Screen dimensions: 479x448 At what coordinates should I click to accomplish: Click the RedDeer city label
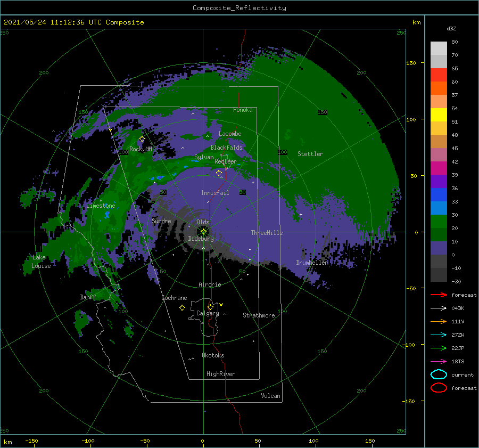point(226,161)
